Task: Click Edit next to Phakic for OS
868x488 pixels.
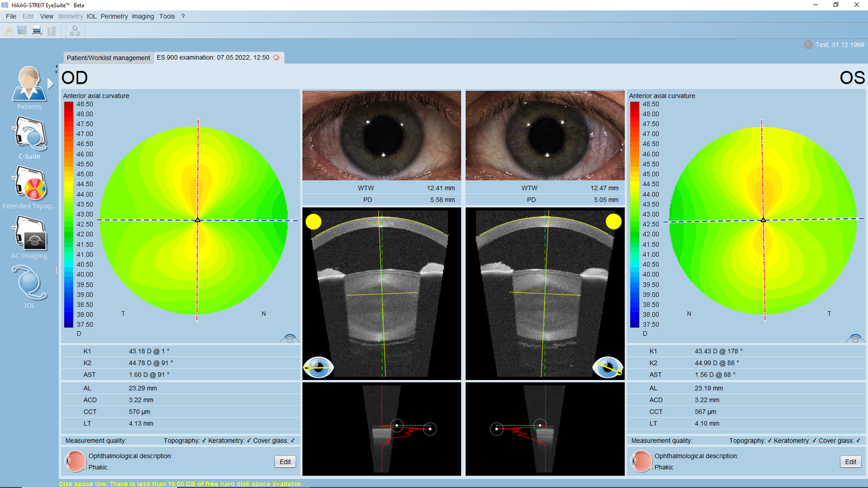Action: pyautogui.click(x=851, y=461)
